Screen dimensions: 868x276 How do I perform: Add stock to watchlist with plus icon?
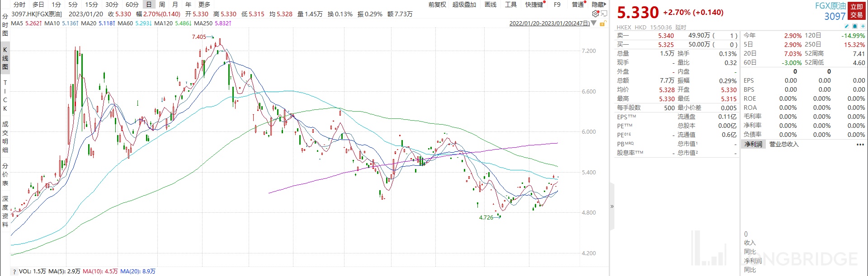click(x=863, y=27)
